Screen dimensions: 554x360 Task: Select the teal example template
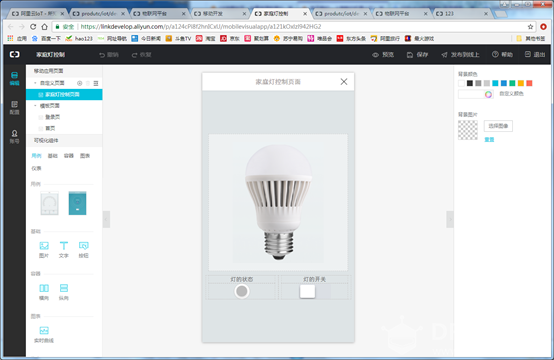click(x=77, y=203)
